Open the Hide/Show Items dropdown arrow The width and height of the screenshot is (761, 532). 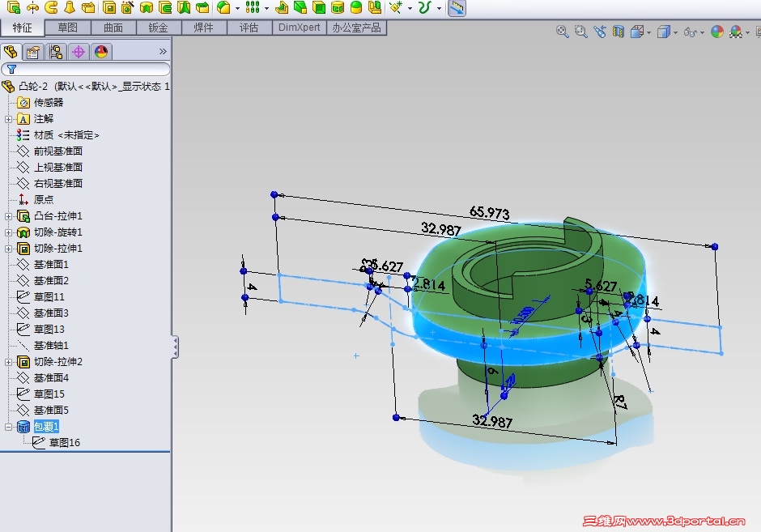(702, 33)
